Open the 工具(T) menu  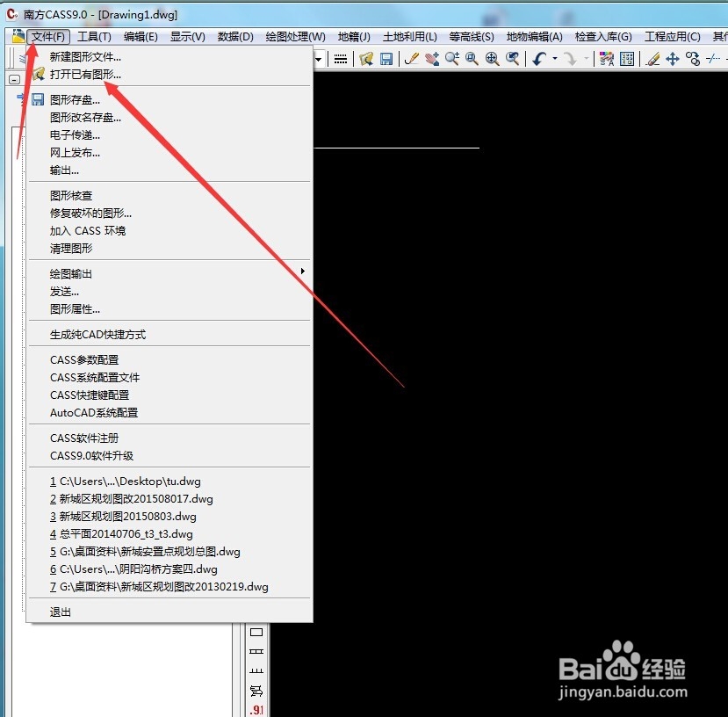[94, 37]
